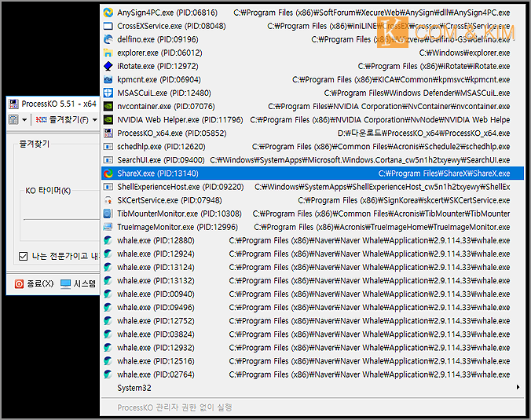Click the kpmcnt.exe icon

tap(108, 79)
